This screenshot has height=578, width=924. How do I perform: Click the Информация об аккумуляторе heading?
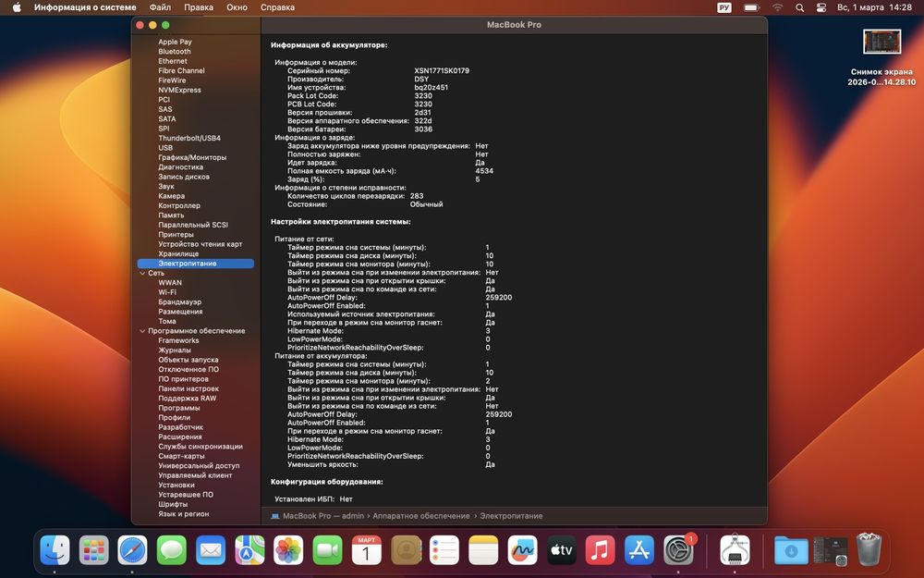(x=329, y=44)
